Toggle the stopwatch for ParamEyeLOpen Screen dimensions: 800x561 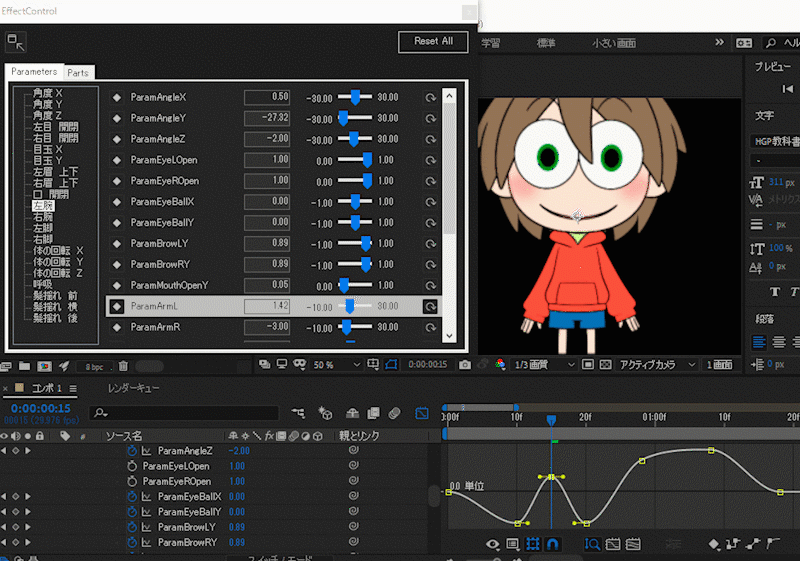click(x=132, y=466)
